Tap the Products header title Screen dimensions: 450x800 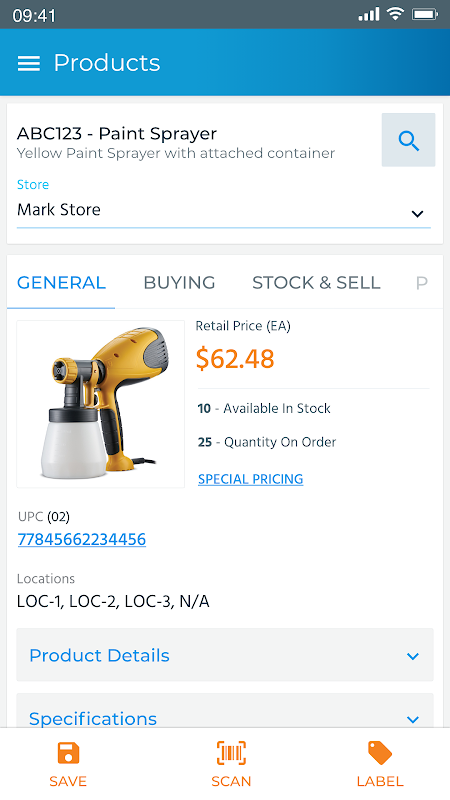click(107, 63)
